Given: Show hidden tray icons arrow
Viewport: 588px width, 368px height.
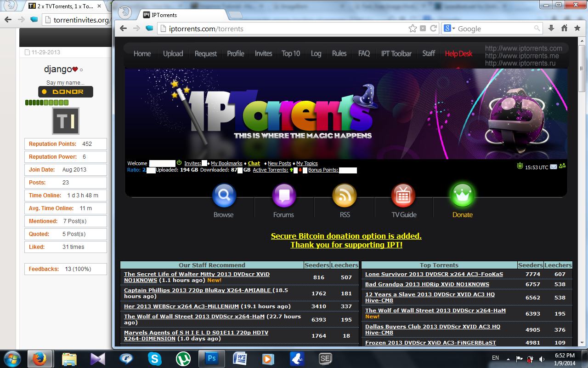Looking at the screenshot, I should [x=507, y=358].
